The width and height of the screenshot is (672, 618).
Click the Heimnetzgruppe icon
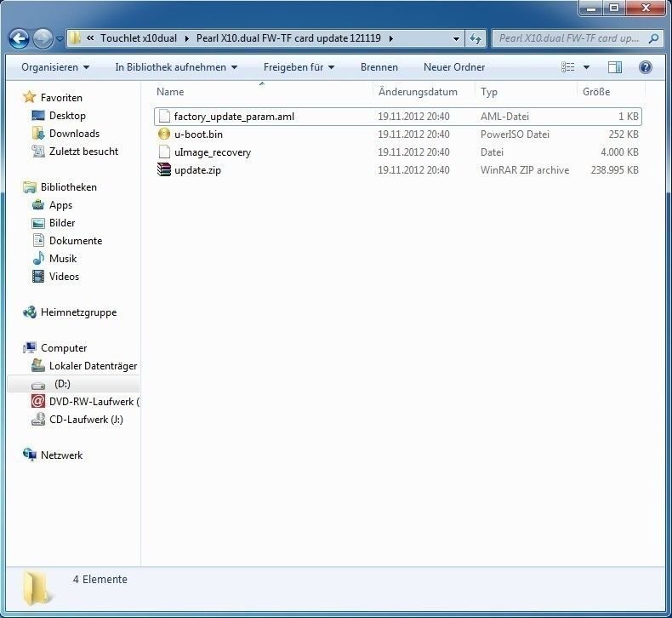pos(30,312)
